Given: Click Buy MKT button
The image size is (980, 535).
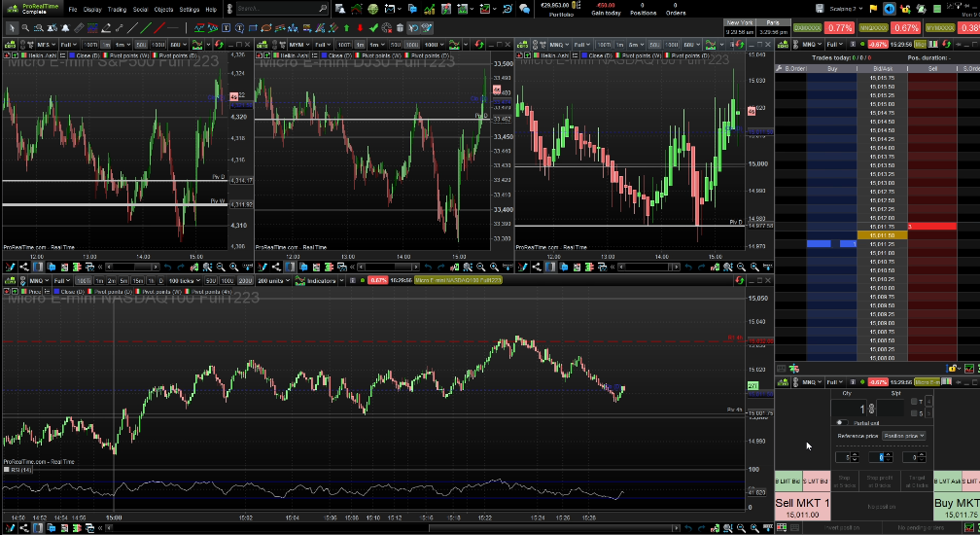Looking at the screenshot, I should coord(957,506).
